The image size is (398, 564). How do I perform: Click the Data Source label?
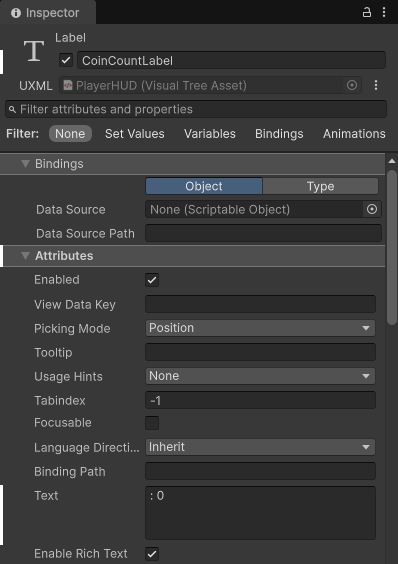[x=71, y=210]
